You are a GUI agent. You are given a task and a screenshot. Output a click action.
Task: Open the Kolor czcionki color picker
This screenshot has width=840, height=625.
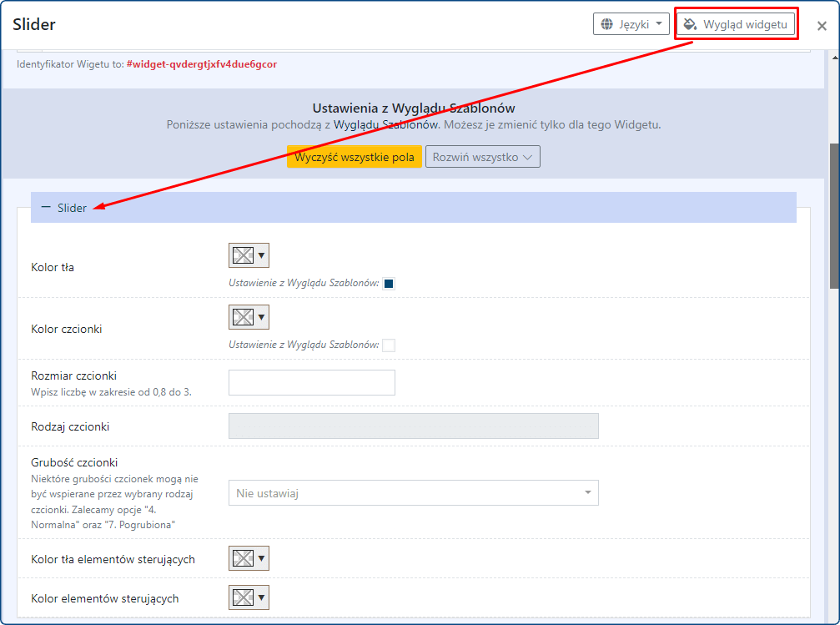point(249,317)
